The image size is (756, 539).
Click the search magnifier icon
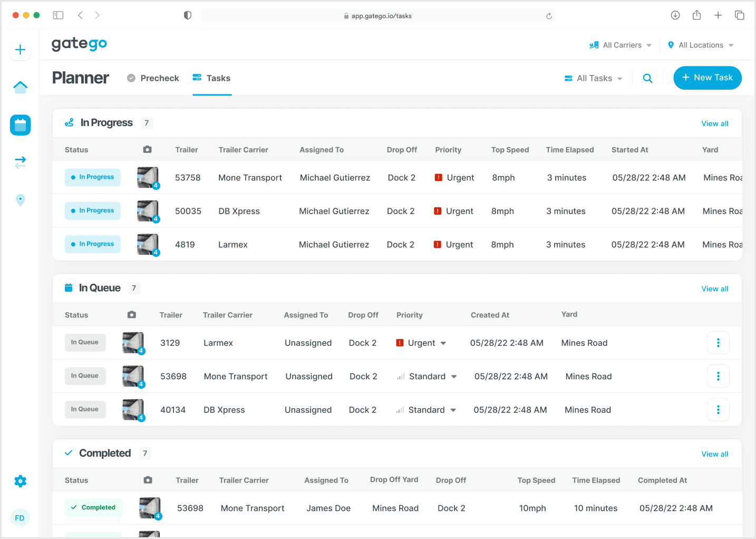click(x=648, y=78)
